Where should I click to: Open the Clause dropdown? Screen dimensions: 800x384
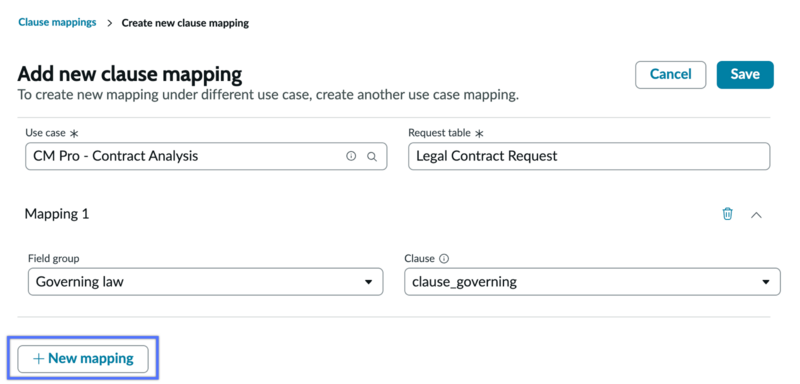[x=592, y=281]
